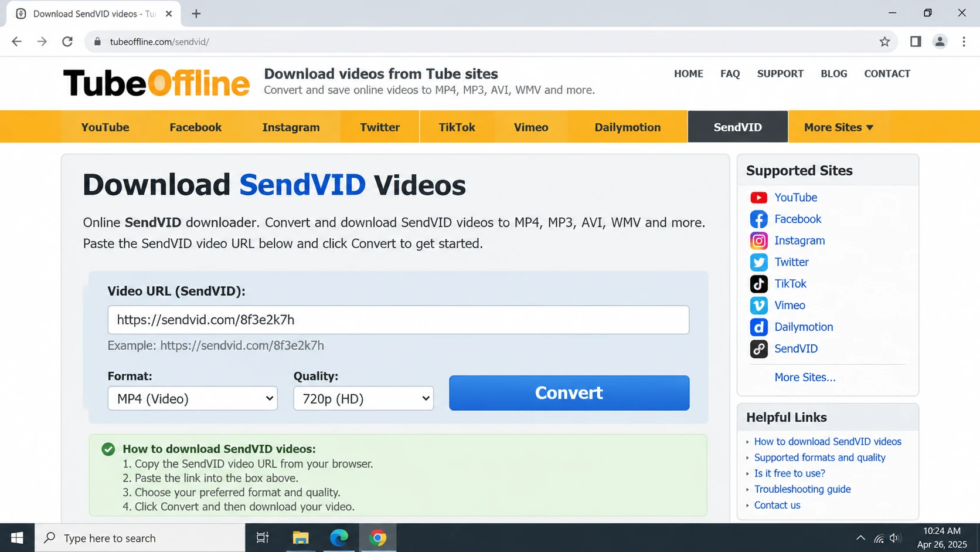The image size is (980, 552).
Task: Click the Twitter bird icon in sidebar
Action: coord(758,262)
